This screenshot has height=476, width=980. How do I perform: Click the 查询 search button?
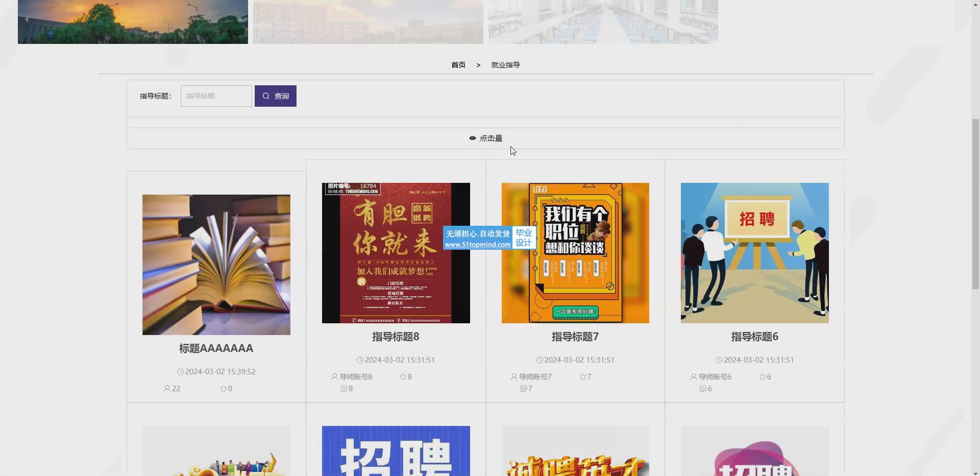click(276, 96)
